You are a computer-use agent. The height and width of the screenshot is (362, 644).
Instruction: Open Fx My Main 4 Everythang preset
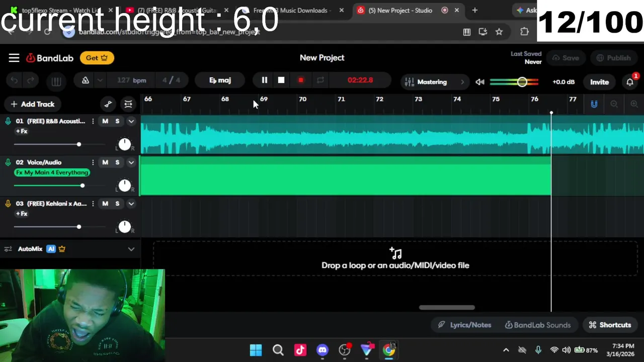(52, 172)
